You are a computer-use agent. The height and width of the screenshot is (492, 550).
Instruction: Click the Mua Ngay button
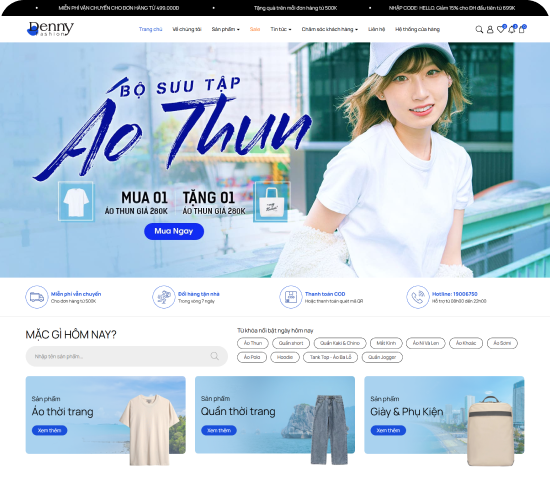pyautogui.click(x=174, y=231)
